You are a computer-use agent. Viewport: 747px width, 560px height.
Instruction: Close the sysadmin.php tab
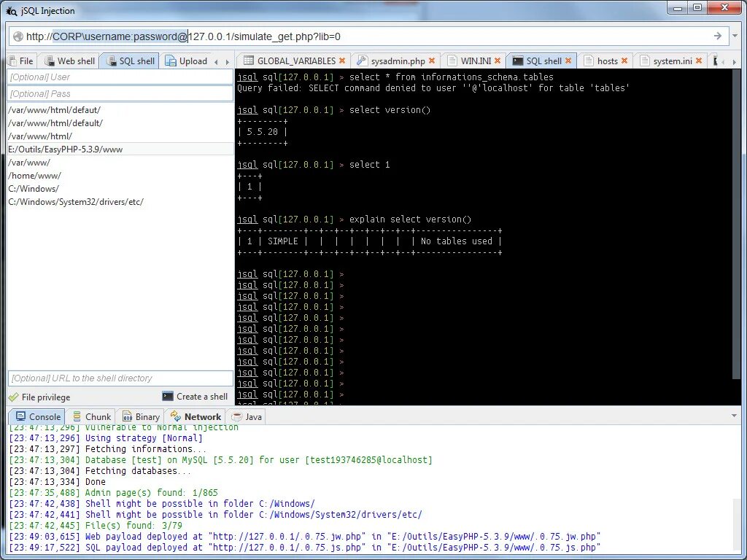pyautogui.click(x=432, y=61)
